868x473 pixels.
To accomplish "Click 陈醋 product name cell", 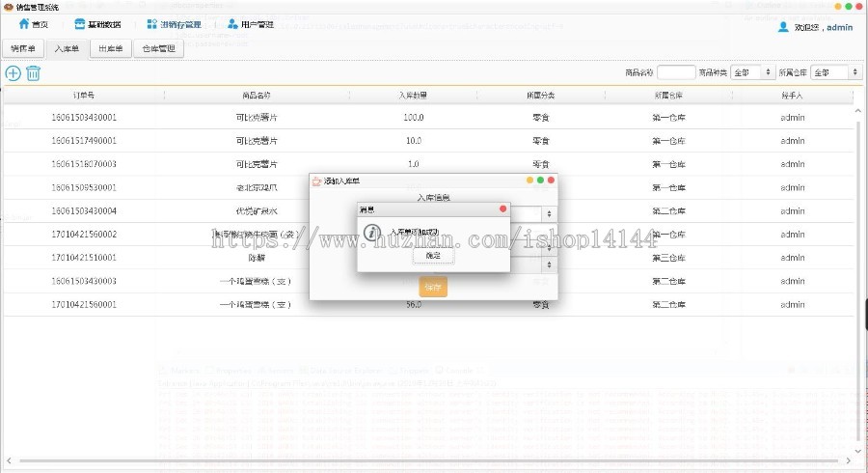I will [x=257, y=258].
